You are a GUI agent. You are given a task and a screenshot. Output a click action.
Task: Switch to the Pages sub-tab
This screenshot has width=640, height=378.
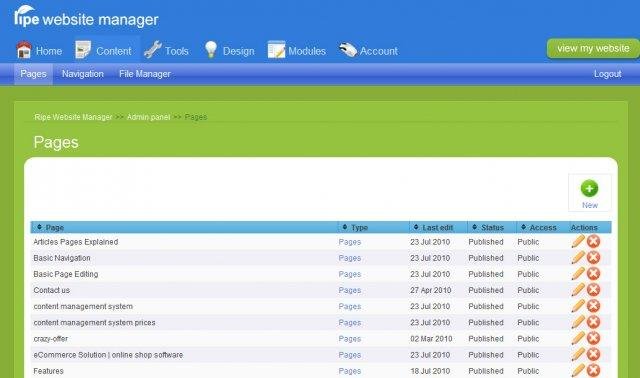33,74
